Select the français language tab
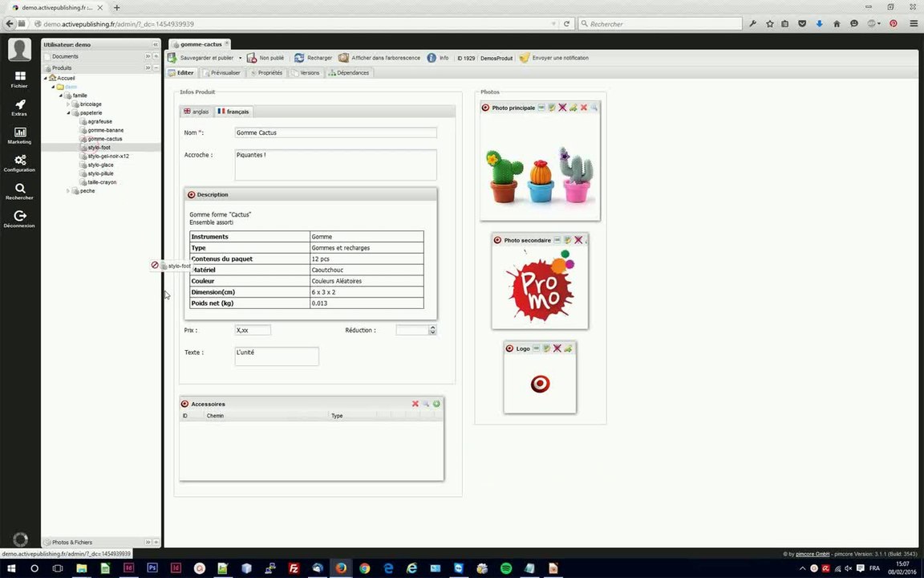 coord(233,112)
